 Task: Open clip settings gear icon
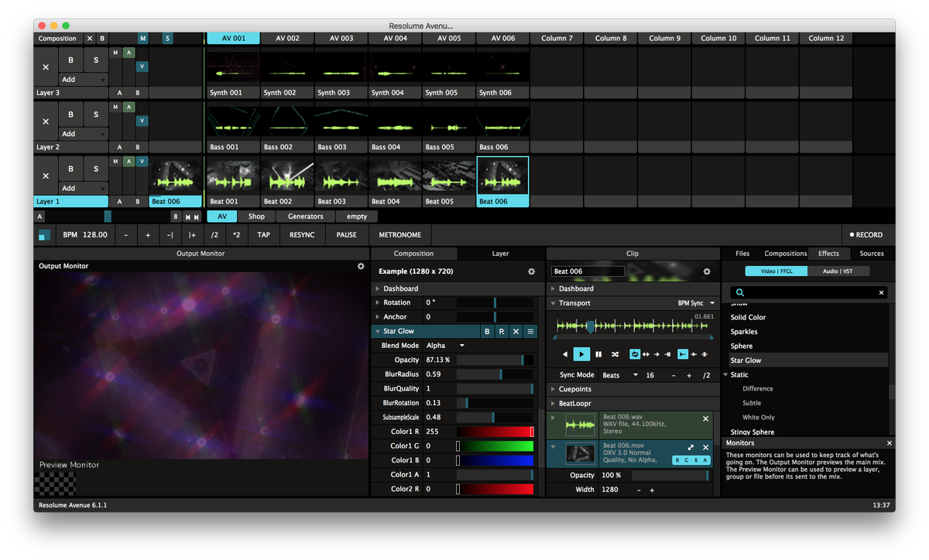click(x=707, y=271)
